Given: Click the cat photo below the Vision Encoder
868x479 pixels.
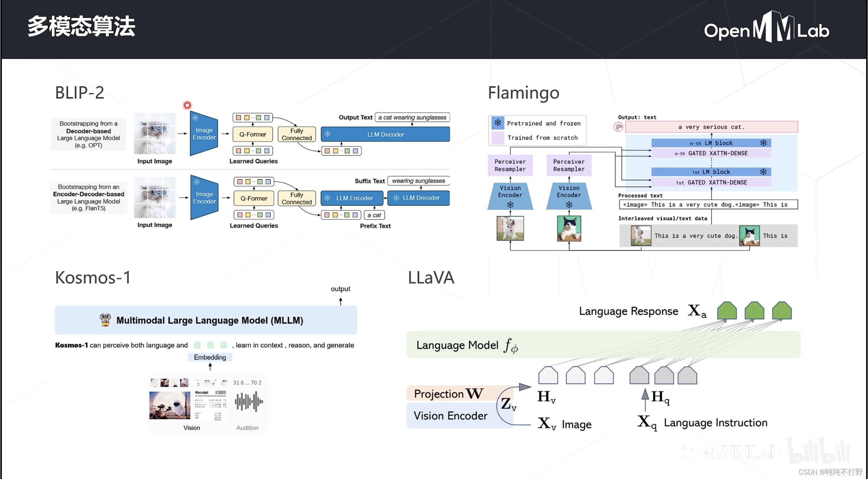Looking at the screenshot, I should pyautogui.click(x=569, y=228).
